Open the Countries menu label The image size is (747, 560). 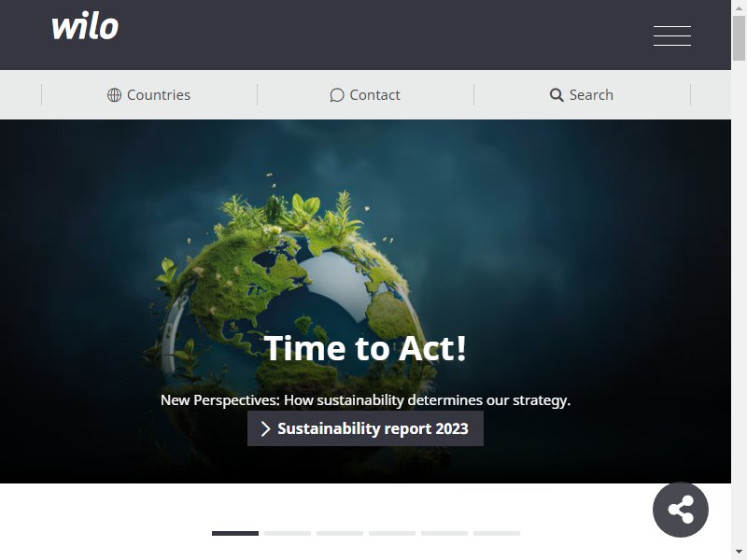[x=159, y=95]
